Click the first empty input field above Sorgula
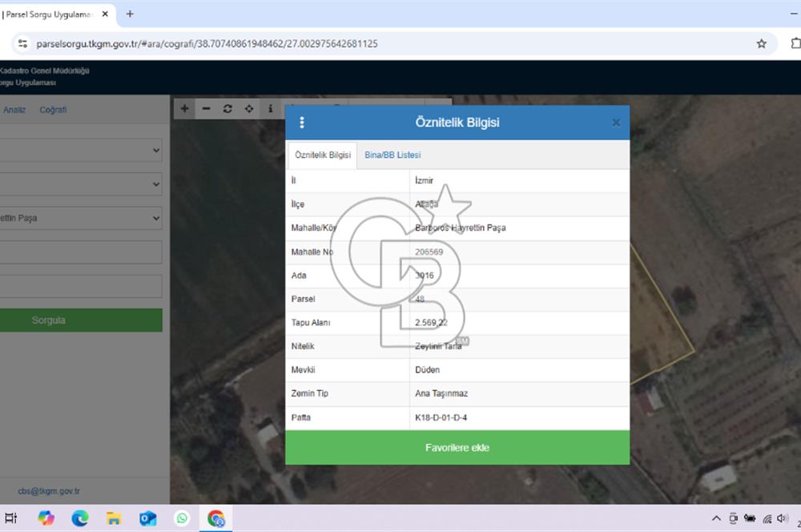The height and width of the screenshot is (532, 801). pos(81,252)
